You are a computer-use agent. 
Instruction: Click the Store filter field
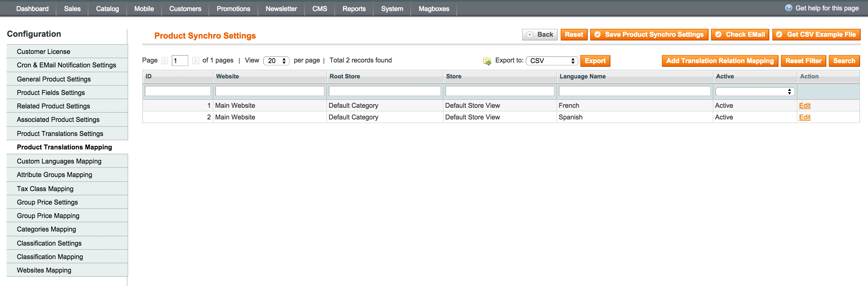coord(499,91)
